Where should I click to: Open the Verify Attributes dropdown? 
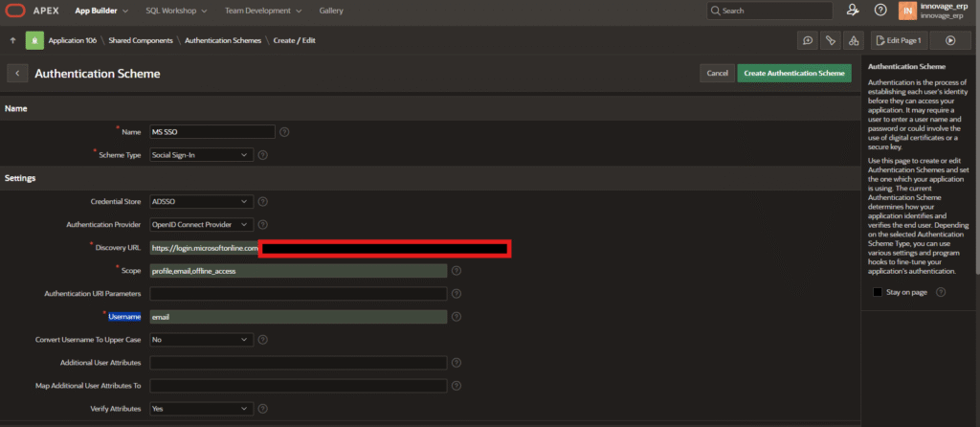[201, 409]
